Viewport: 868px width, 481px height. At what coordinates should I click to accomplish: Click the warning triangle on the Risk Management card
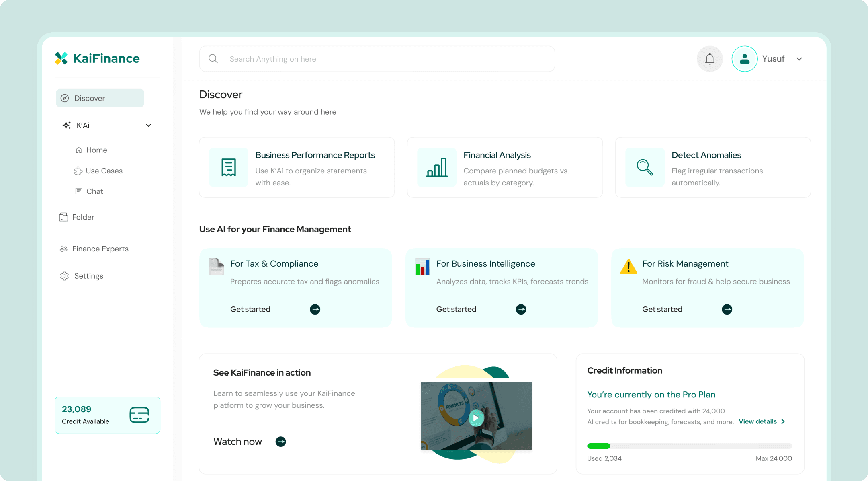pos(628,267)
